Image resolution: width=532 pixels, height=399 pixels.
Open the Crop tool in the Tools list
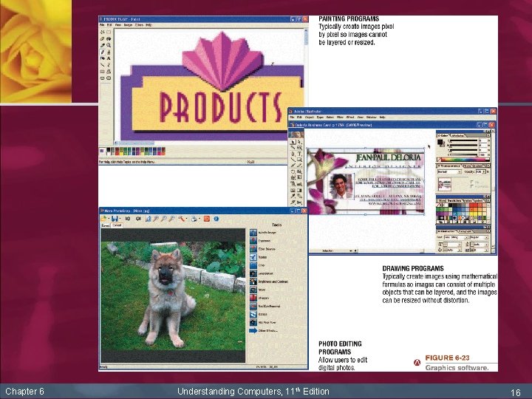(262, 265)
